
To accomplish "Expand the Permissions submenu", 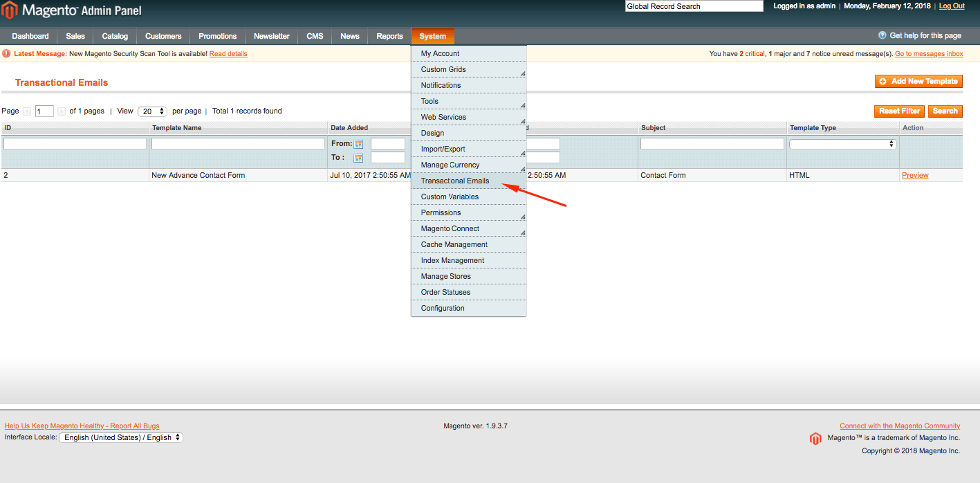I will point(469,212).
